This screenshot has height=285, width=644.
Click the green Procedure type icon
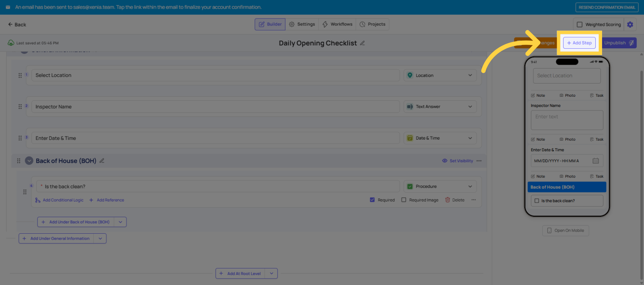coord(410,186)
